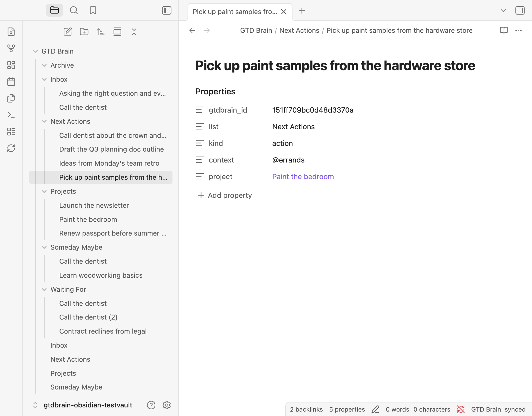Viewport: 532px width, 416px height.
Task: Open the bookmarks pane icon
Action: (x=93, y=10)
